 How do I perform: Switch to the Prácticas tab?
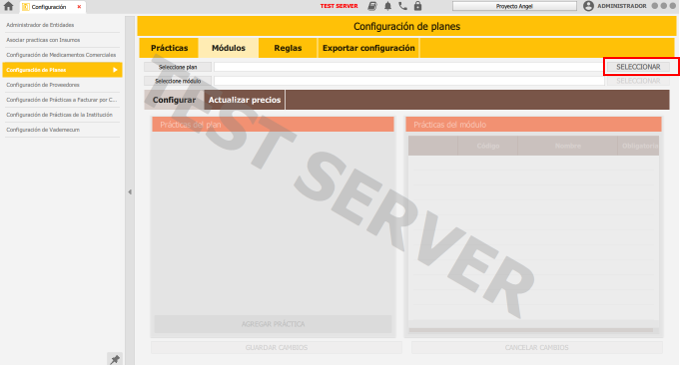pos(169,48)
